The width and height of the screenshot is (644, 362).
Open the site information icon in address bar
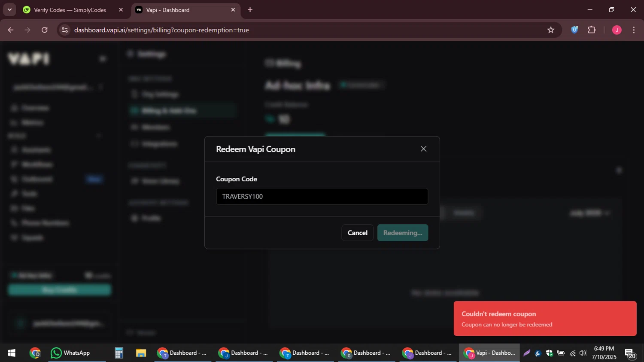(x=65, y=30)
